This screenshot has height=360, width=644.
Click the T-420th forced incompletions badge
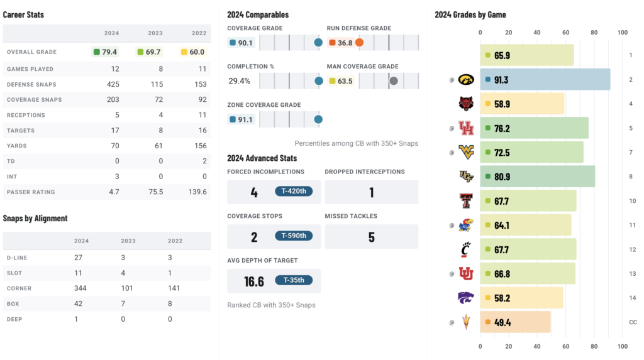294,191
